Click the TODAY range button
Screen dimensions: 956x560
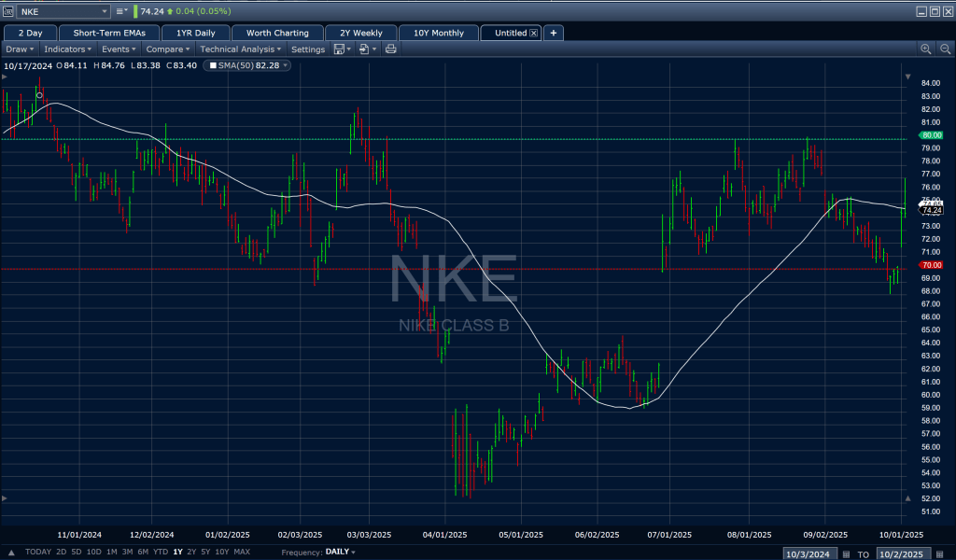click(38, 552)
